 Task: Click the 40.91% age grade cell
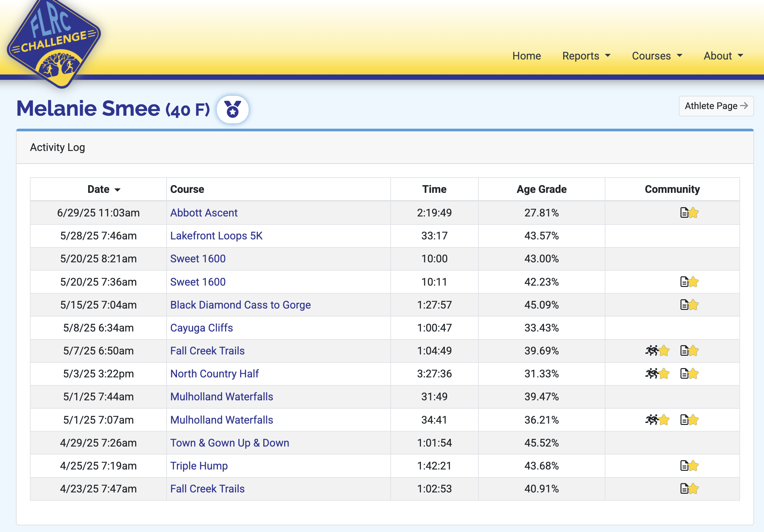(541, 489)
